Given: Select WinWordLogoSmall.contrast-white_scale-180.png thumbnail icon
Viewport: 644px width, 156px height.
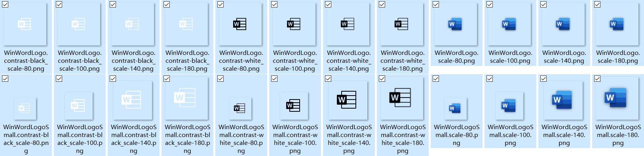Looking at the screenshot, I should coord(401,98).
